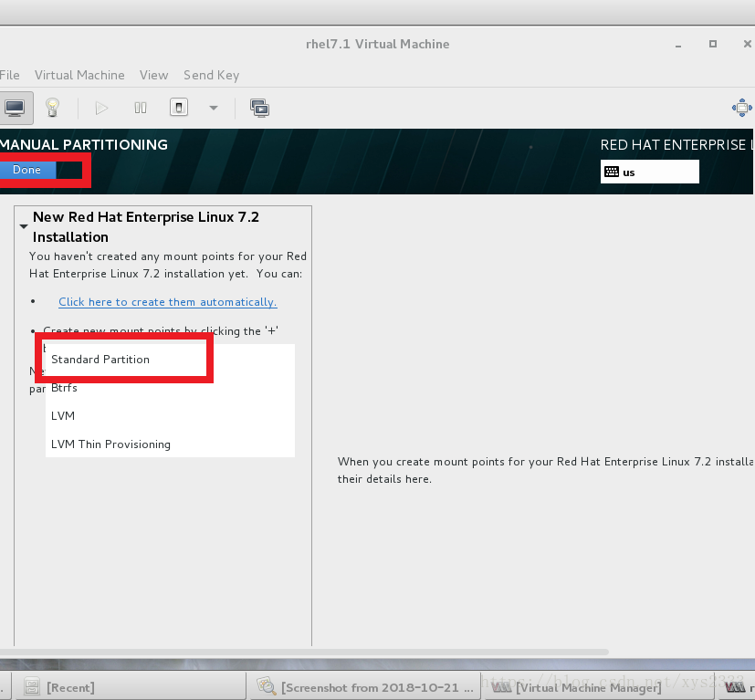Select Btrfs partitioning scheme
This screenshot has height=700, width=755.
[170, 388]
